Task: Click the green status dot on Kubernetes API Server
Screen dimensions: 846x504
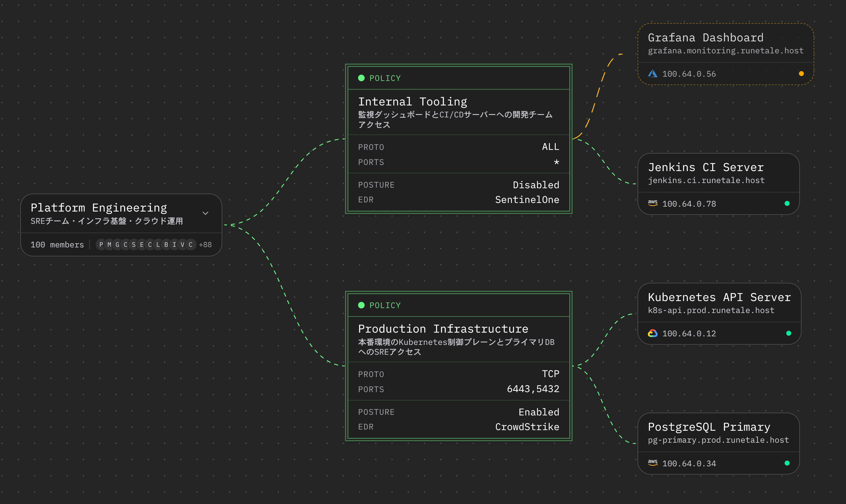Action: (x=789, y=333)
